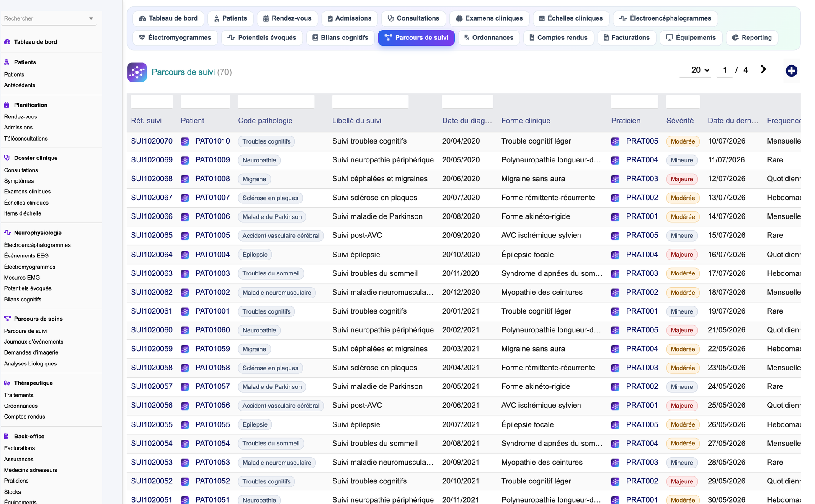Image resolution: width=815 pixels, height=504 pixels.
Task: Open the Tableau de bord tab
Action: click(168, 18)
